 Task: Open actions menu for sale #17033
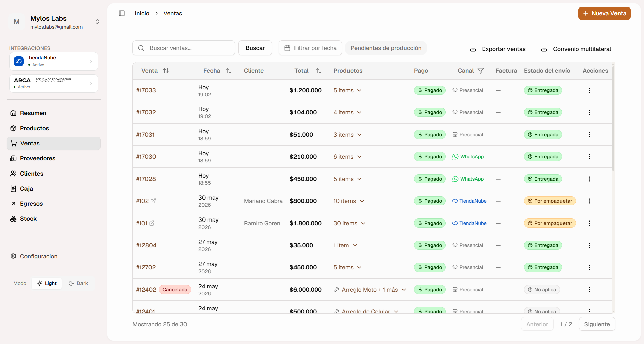point(589,90)
